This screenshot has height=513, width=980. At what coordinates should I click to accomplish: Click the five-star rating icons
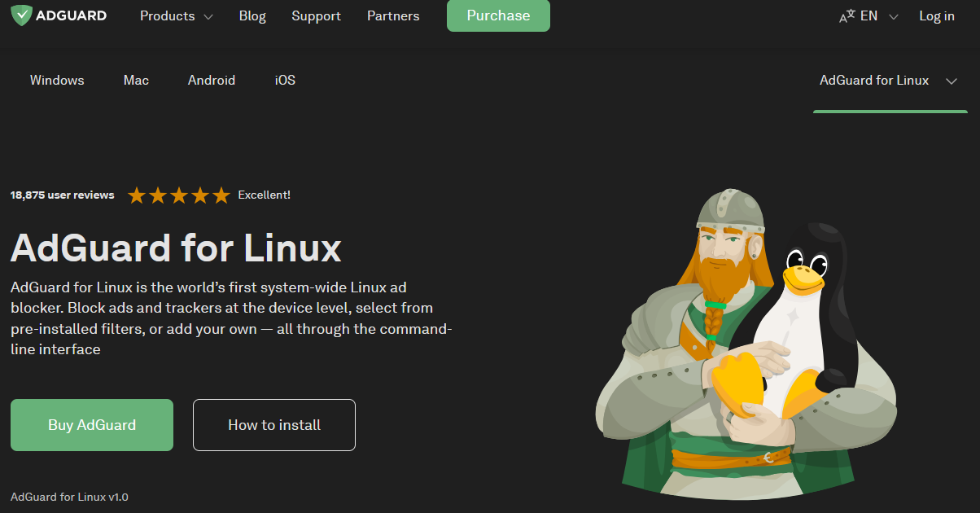point(179,195)
